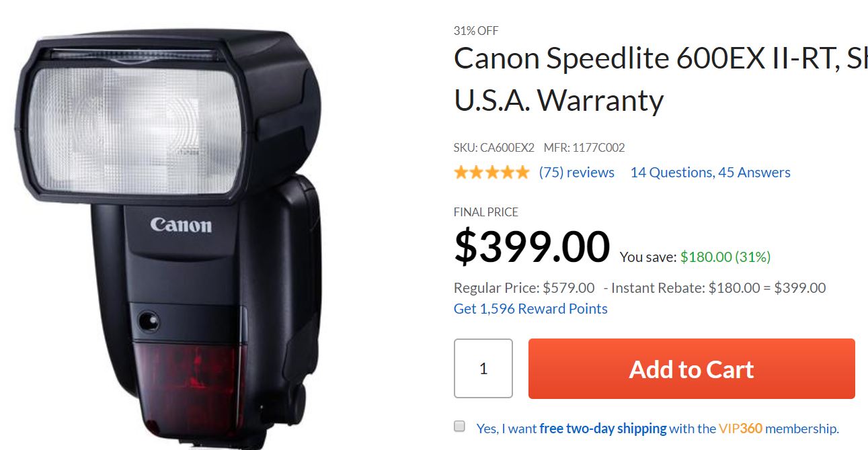
Task: Enable the VIP360 free shipping checkbox
Action: tap(460, 426)
